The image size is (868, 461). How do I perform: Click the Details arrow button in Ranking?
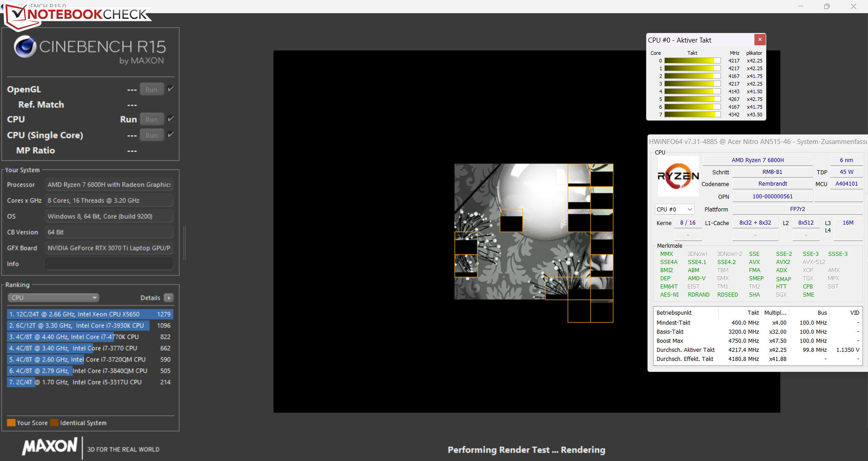tap(169, 298)
